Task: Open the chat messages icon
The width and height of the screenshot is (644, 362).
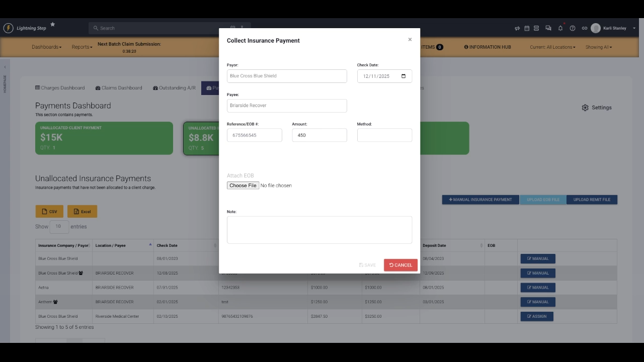Action: click(548, 28)
